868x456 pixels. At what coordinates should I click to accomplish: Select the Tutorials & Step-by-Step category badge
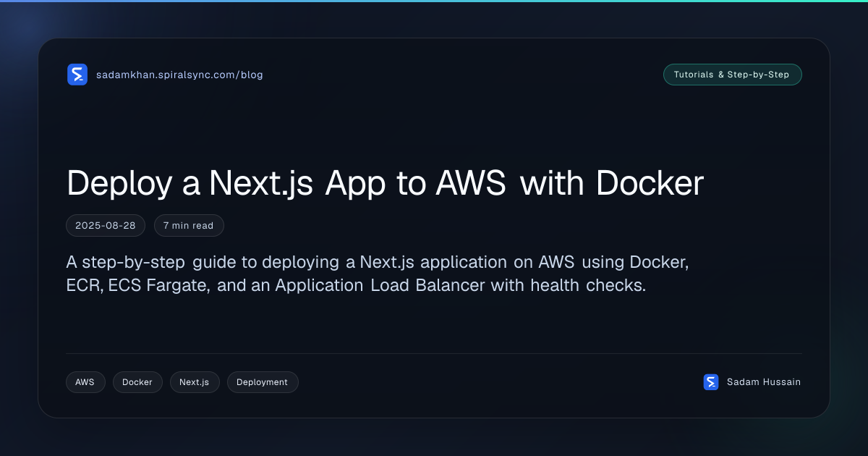(x=732, y=75)
